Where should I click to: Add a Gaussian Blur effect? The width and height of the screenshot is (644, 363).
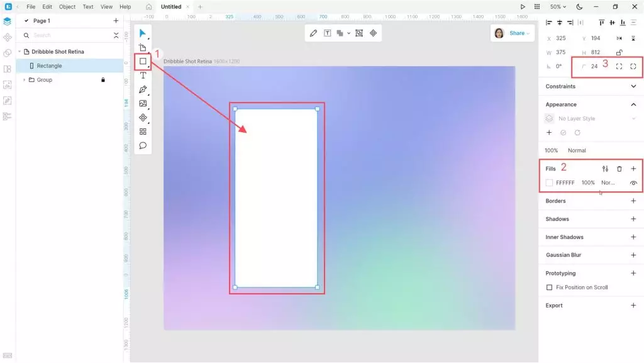coord(633,255)
